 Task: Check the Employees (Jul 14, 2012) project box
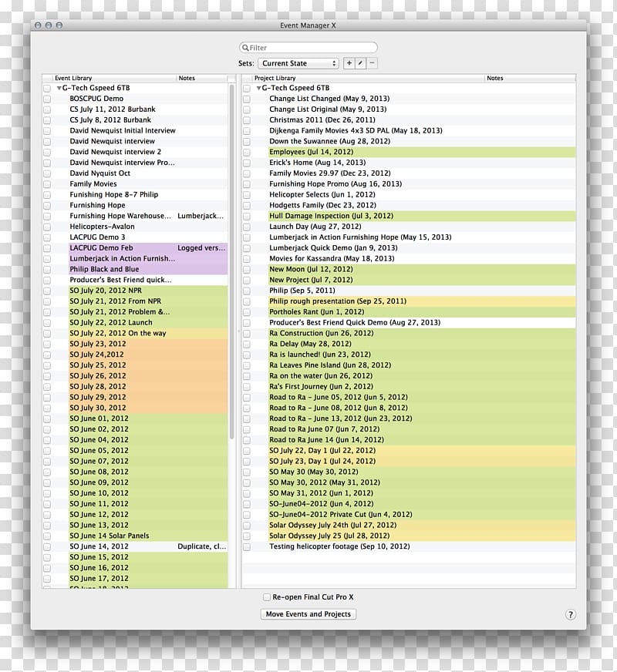click(x=247, y=152)
